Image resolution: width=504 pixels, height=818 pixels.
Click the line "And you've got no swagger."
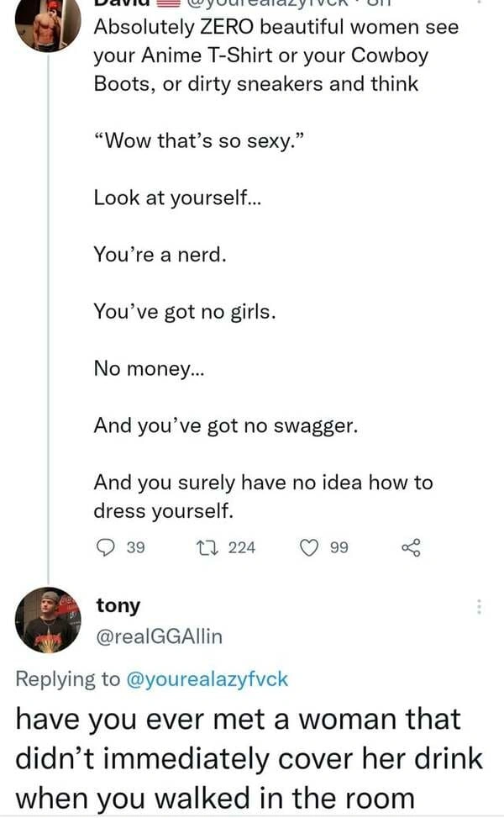click(226, 425)
